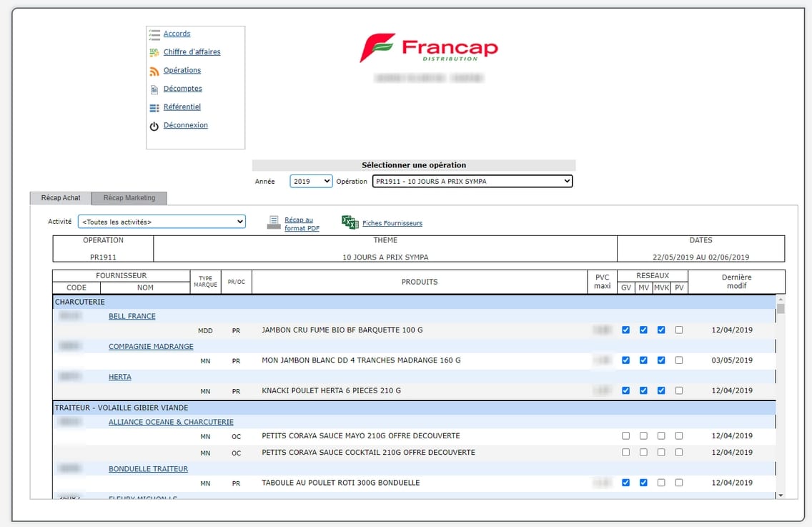Enable the PV checkbox for KNACKI POULET
This screenshot has width=812, height=527.
(678, 390)
